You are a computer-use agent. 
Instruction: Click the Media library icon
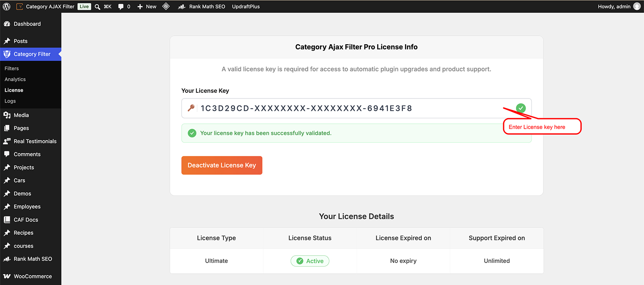(x=7, y=115)
